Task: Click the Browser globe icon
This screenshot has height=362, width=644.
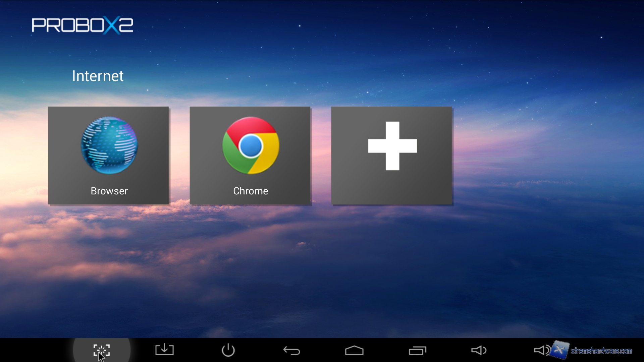Action: [x=109, y=145]
